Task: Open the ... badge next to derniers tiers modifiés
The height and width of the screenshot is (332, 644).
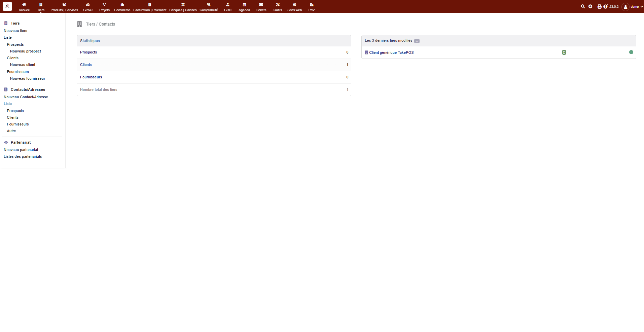Action: click(x=417, y=41)
